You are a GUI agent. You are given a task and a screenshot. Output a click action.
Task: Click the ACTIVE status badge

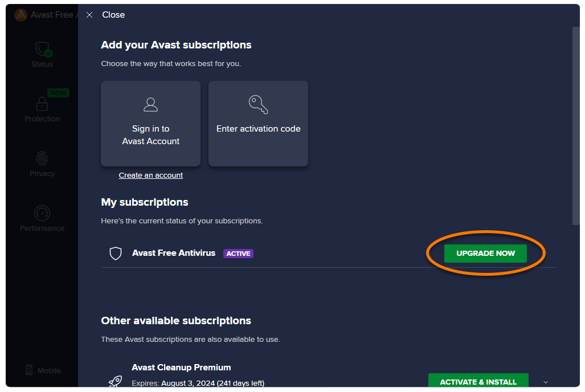click(238, 254)
